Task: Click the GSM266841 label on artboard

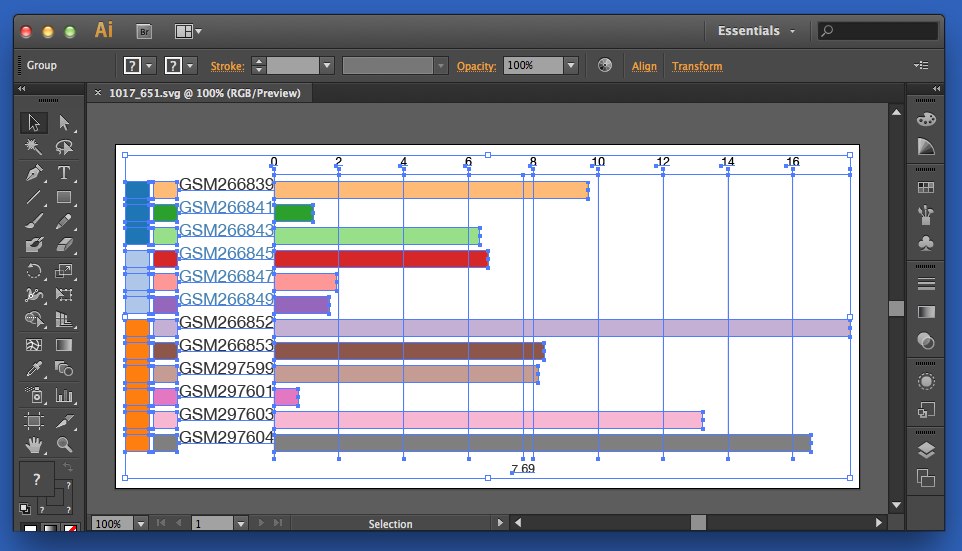Action: [x=226, y=207]
